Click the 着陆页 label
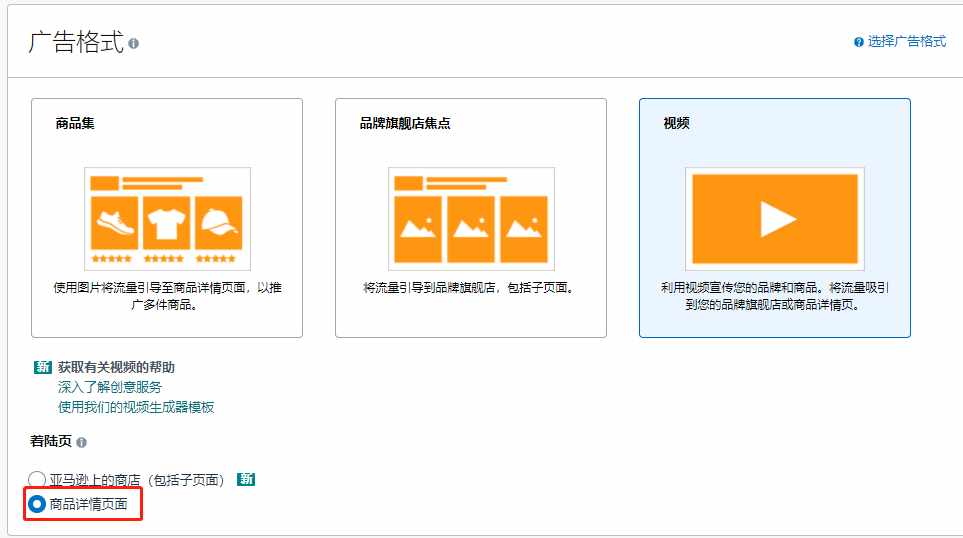The width and height of the screenshot is (963, 538). click(x=51, y=442)
